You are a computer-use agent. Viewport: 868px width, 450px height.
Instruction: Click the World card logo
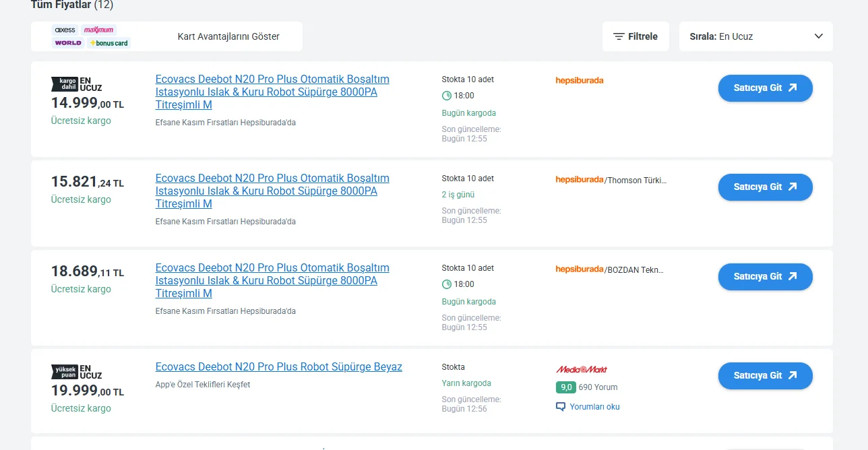coord(68,42)
